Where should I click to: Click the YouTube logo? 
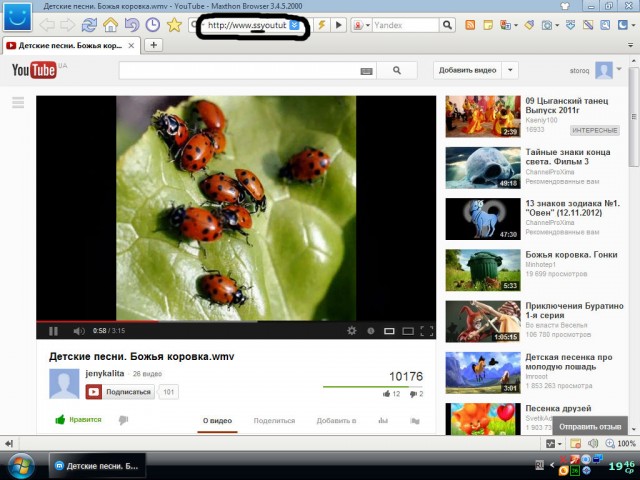pyautogui.click(x=34, y=70)
